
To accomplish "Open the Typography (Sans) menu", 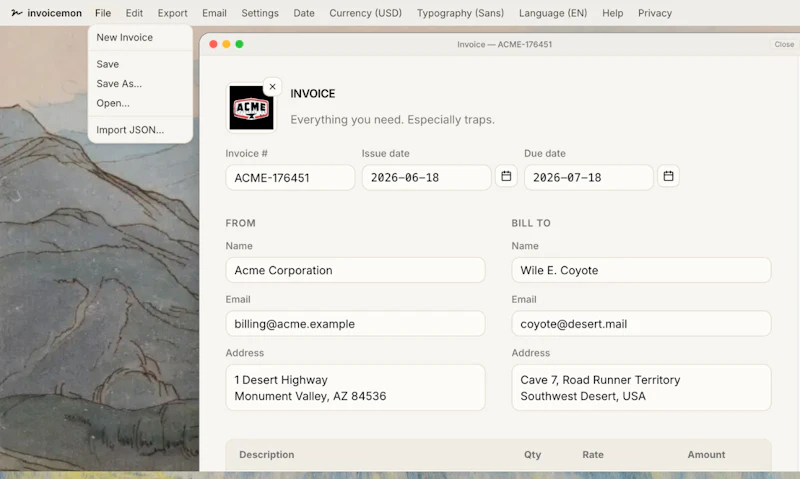I will [x=460, y=13].
